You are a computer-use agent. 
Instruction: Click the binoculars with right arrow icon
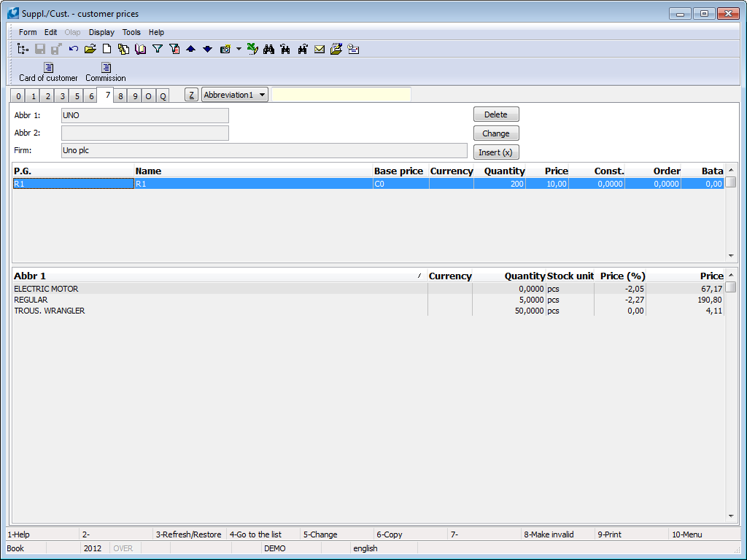click(x=303, y=49)
